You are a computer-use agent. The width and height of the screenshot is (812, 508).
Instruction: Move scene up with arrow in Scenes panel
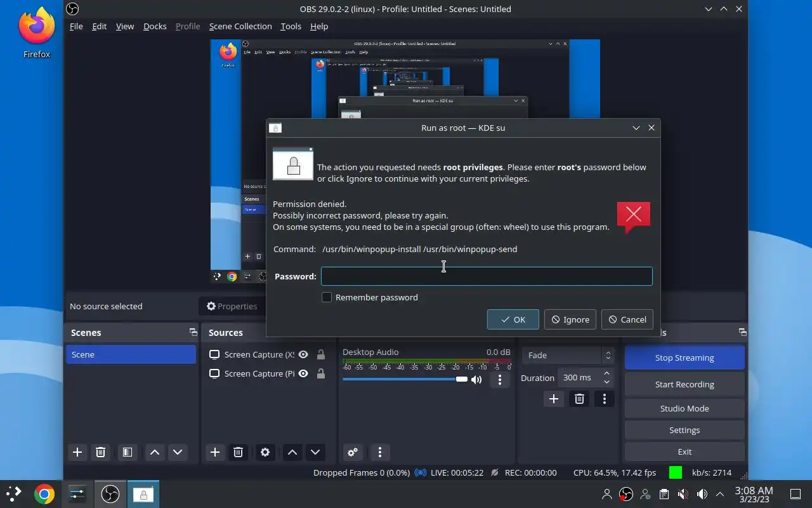tap(154, 452)
